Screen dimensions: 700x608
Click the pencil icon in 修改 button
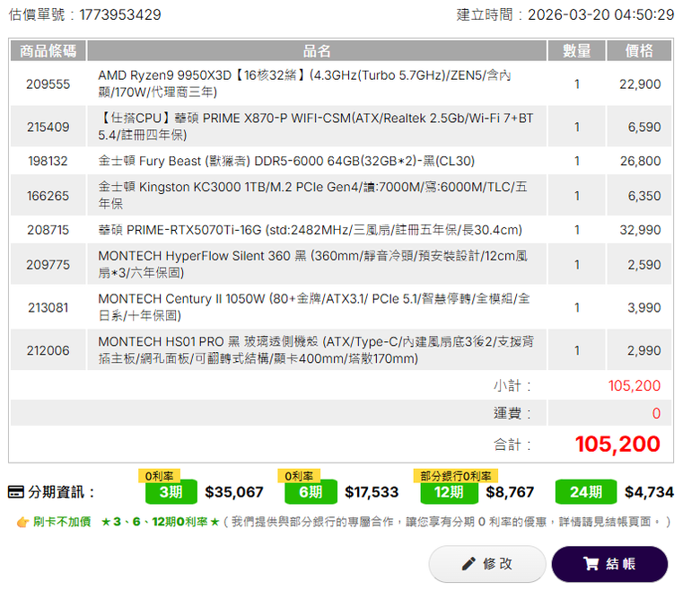click(x=468, y=564)
